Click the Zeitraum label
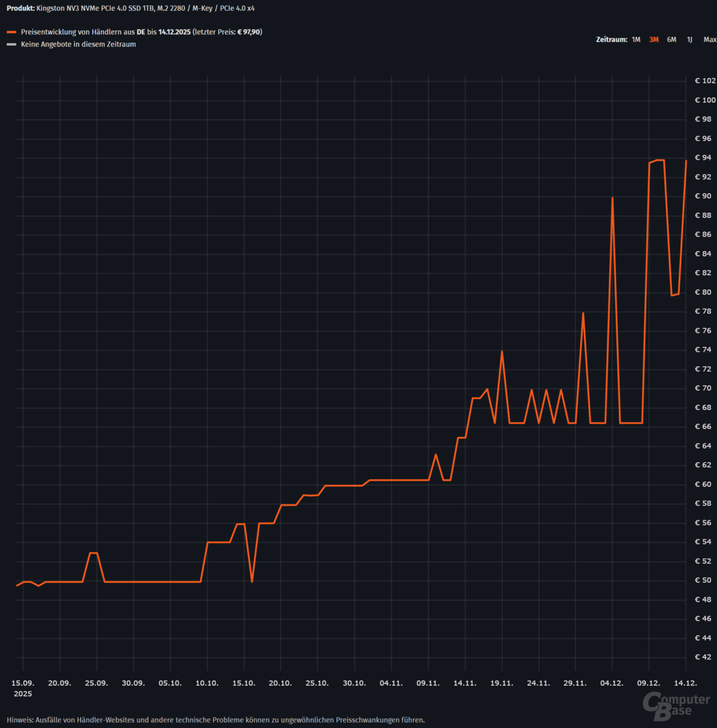Image resolution: width=717 pixels, height=728 pixels. tap(611, 40)
